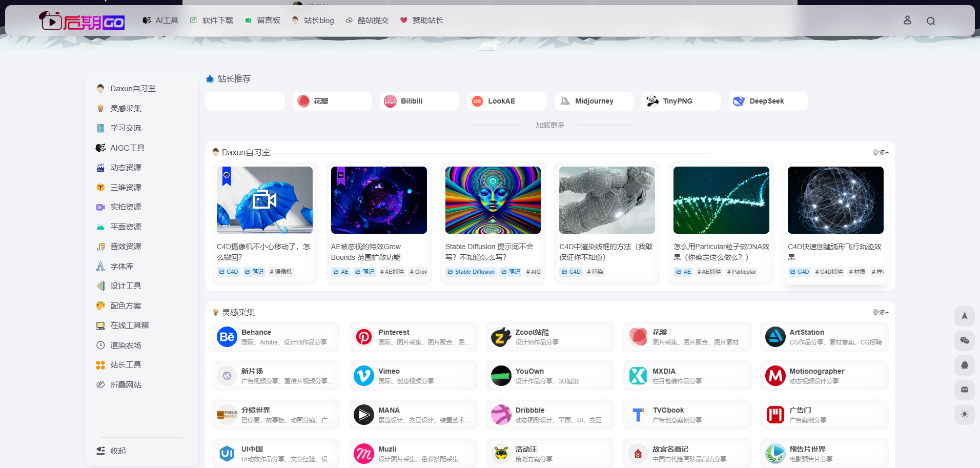Select the 配色方案 palette icon in sidebar
The image size is (980, 468).
(x=100, y=306)
